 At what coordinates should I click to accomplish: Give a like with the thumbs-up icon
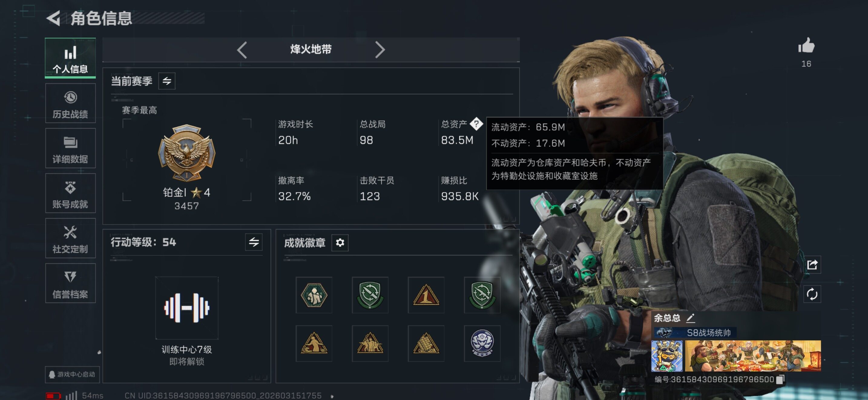(x=806, y=45)
